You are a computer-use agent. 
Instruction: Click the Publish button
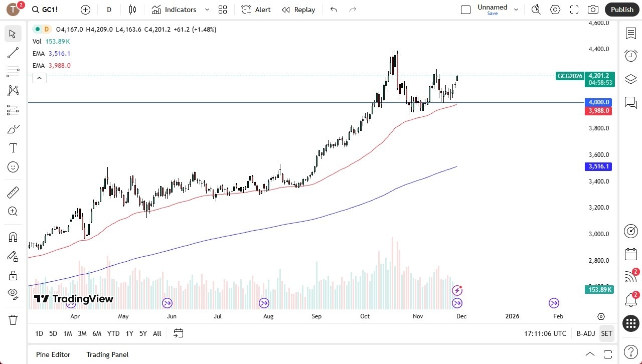622,9
